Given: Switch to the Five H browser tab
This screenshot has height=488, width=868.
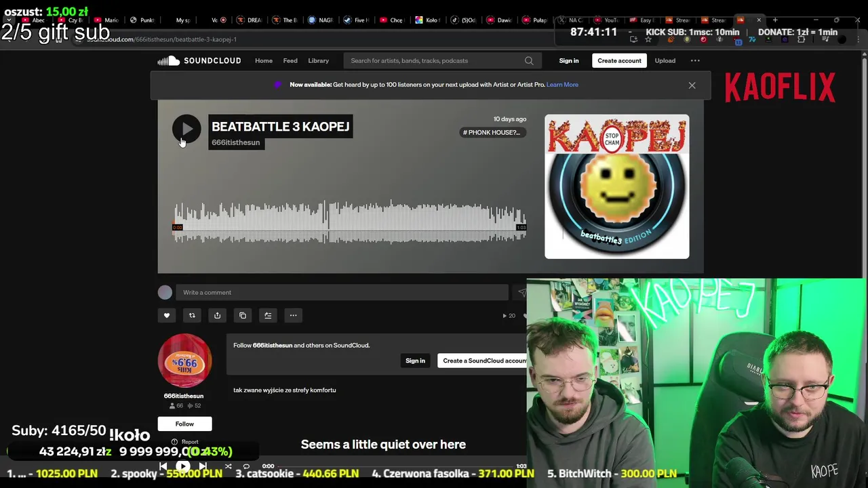Looking at the screenshot, I should (357, 20).
